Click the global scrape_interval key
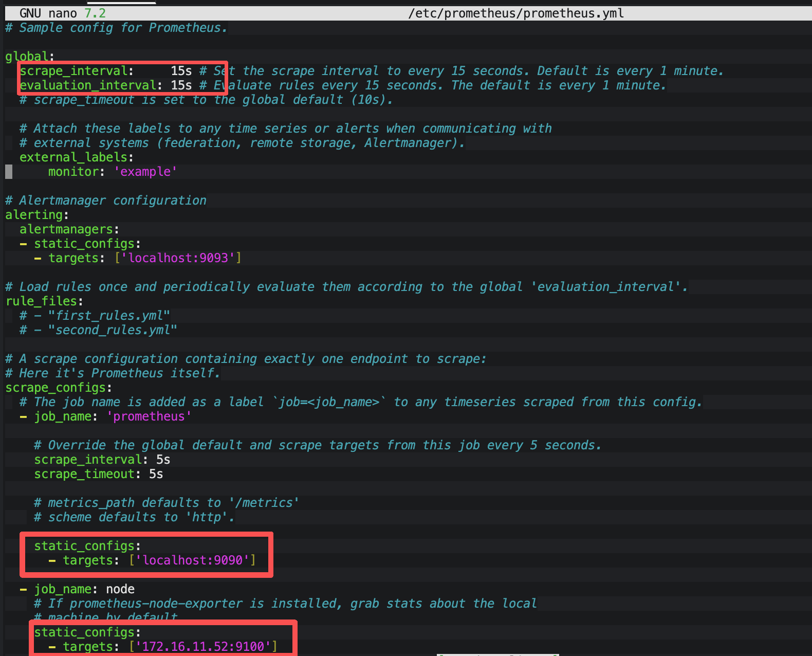 pyautogui.click(x=73, y=71)
